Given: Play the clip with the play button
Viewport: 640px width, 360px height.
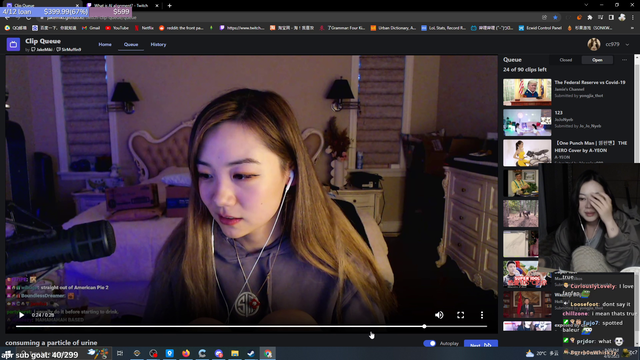Looking at the screenshot, I should 21,315.
